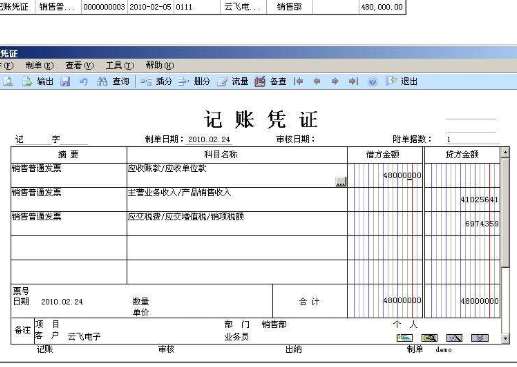Click the 摘要 column header
517x367 pixels.
[x=69, y=155]
